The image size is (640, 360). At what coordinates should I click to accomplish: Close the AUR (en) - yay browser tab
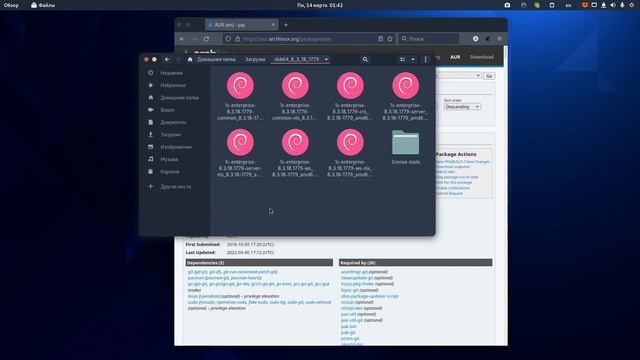coord(273,25)
